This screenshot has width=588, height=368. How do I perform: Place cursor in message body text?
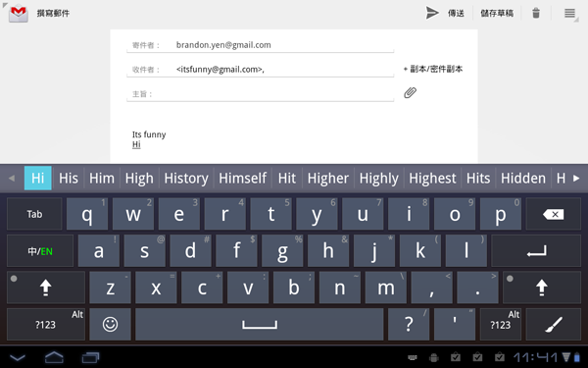click(149, 139)
